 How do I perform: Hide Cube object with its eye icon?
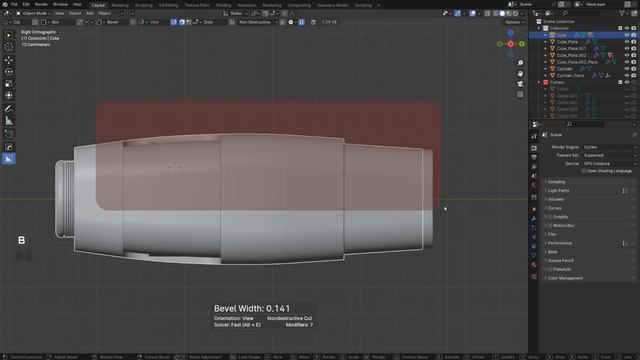(x=627, y=35)
